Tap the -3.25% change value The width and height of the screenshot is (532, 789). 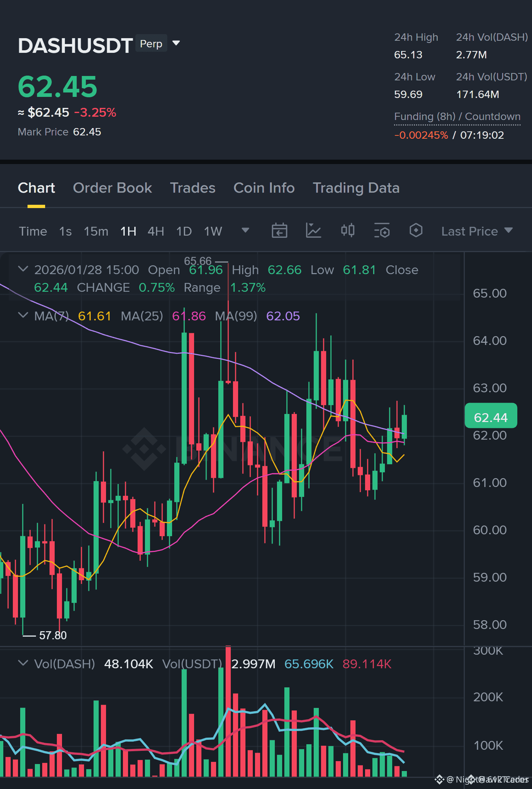tap(95, 112)
